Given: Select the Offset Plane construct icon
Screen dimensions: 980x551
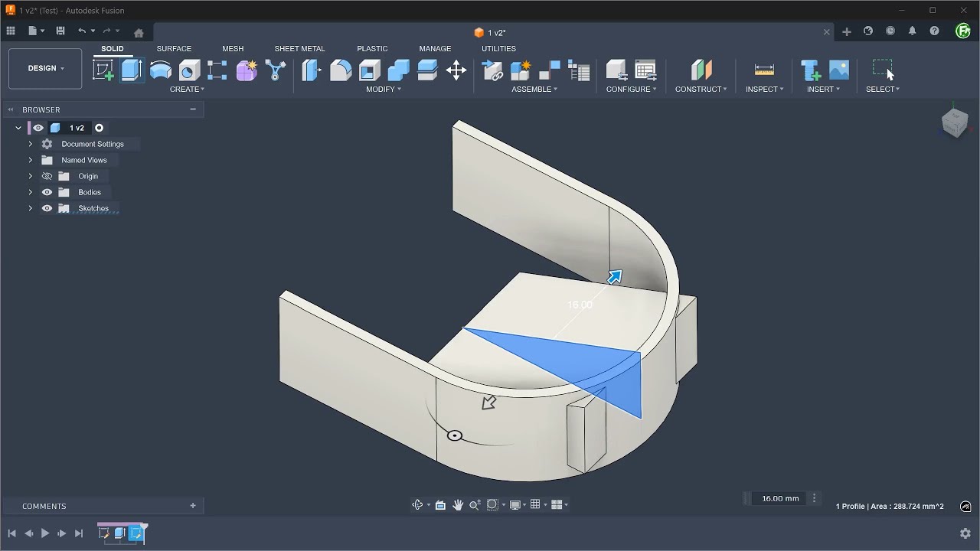Looking at the screenshot, I should (701, 70).
